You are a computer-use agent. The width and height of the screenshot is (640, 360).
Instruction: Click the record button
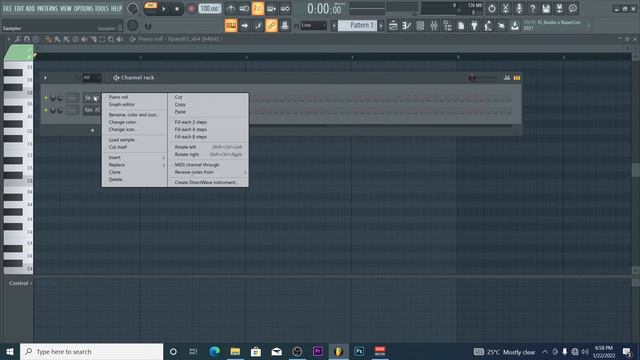pos(191,9)
